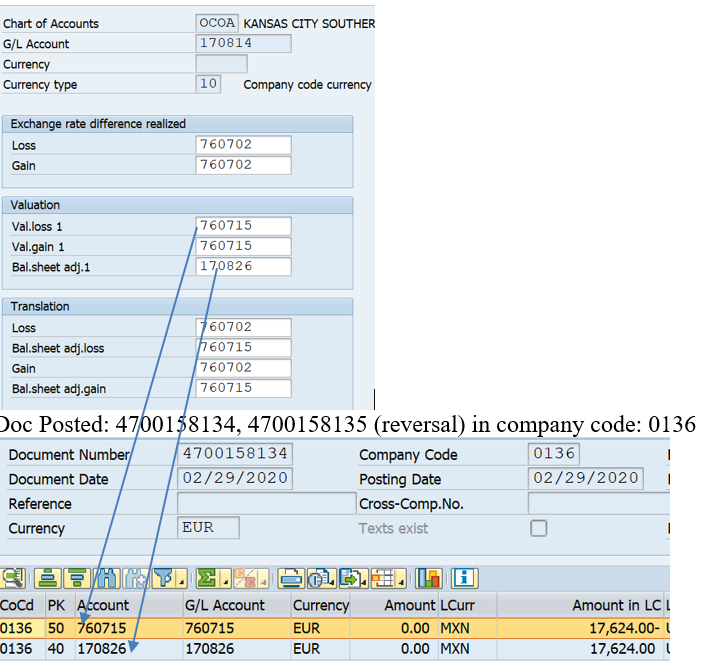The image size is (711, 661).
Task: Click the G/L Account column header
Action: tap(225, 605)
